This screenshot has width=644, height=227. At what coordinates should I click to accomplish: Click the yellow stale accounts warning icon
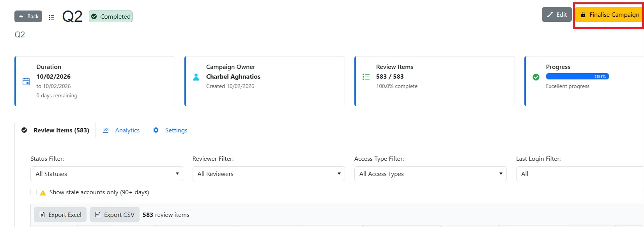[x=43, y=193]
